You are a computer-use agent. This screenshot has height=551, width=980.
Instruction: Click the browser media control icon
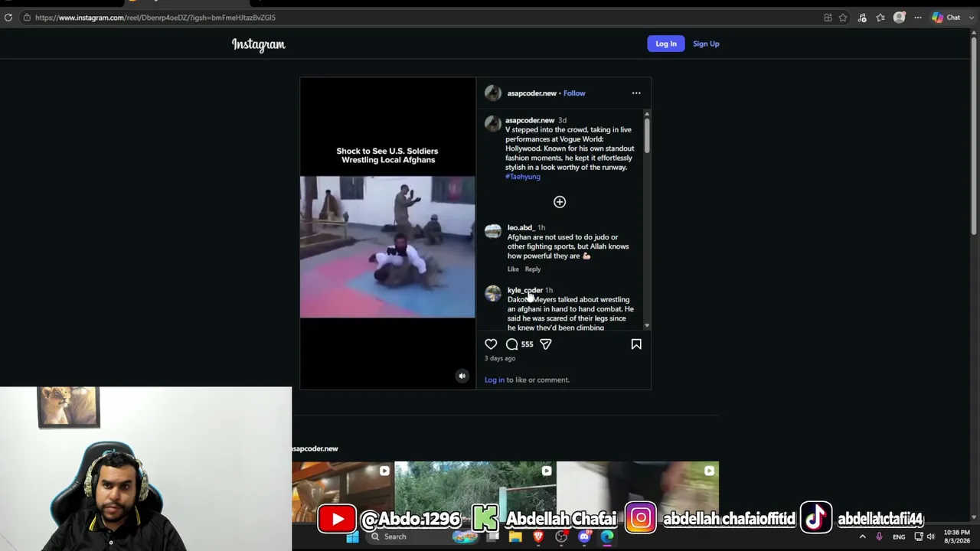[862, 18]
